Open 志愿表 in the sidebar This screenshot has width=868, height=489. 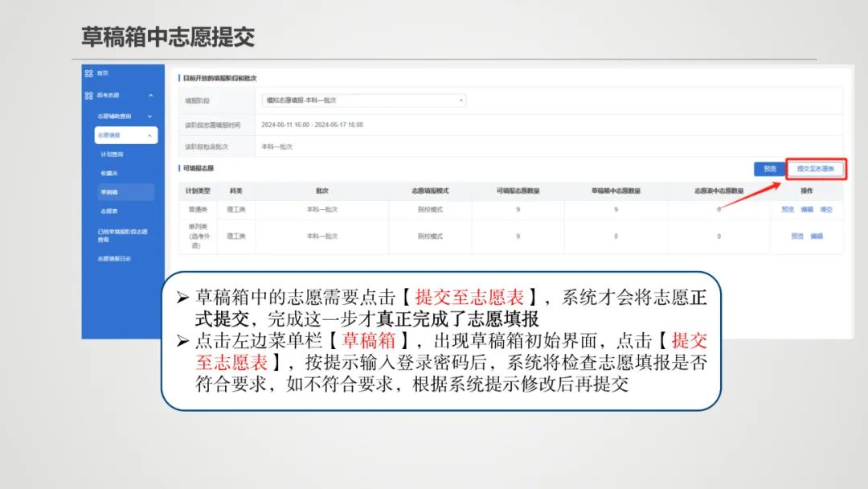click(110, 210)
